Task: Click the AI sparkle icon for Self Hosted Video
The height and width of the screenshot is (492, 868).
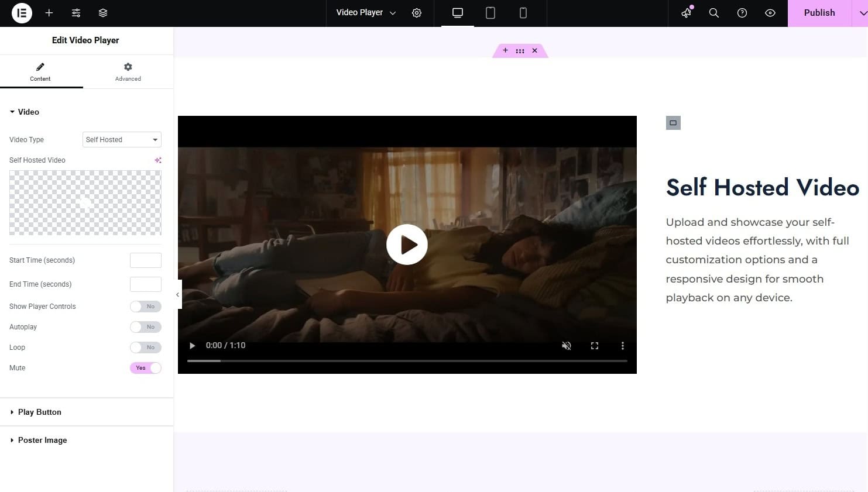Action: 158,160
